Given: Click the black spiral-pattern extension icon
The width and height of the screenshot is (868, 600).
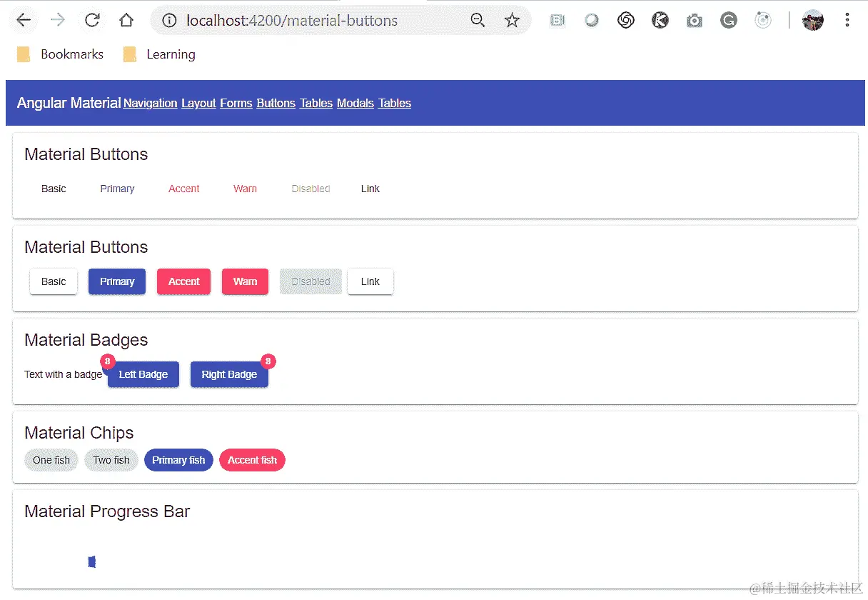Looking at the screenshot, I should pos(626,21).
